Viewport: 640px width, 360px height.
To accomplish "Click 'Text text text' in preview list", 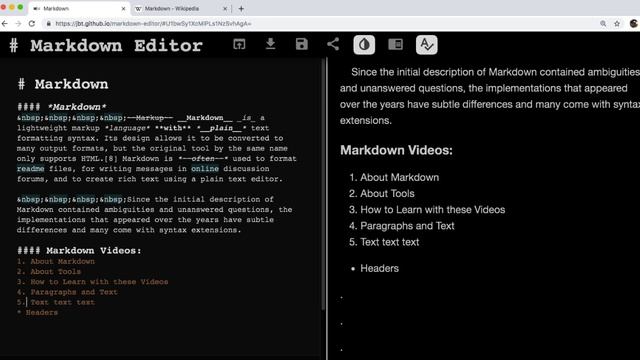I will tap(390, 242).
